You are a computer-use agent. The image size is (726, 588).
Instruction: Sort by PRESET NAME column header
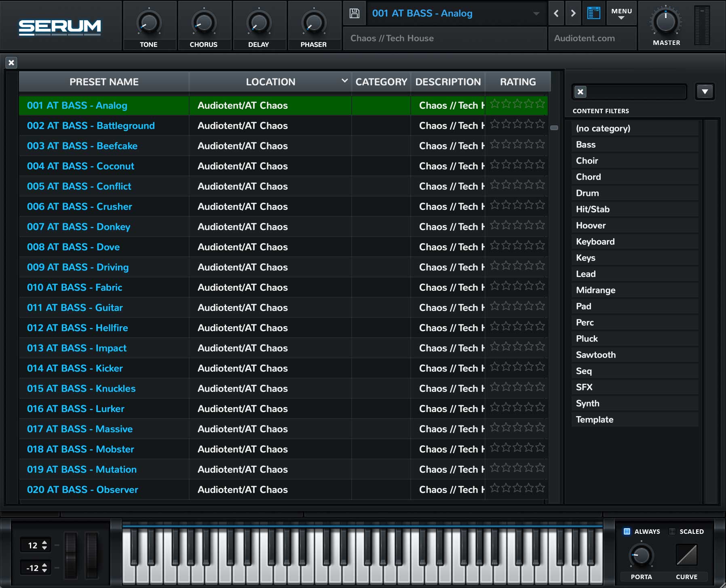tap(104, 82)
